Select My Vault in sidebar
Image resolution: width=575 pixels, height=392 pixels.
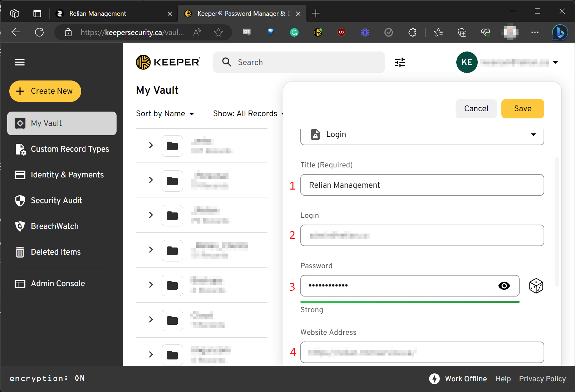tap(62, 123)
